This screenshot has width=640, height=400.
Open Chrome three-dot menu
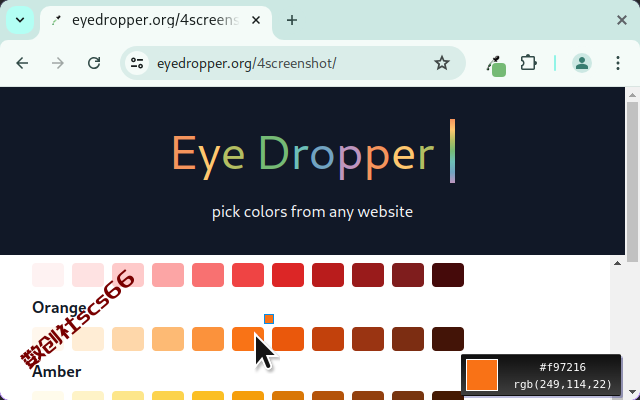[x=618, y=63]
